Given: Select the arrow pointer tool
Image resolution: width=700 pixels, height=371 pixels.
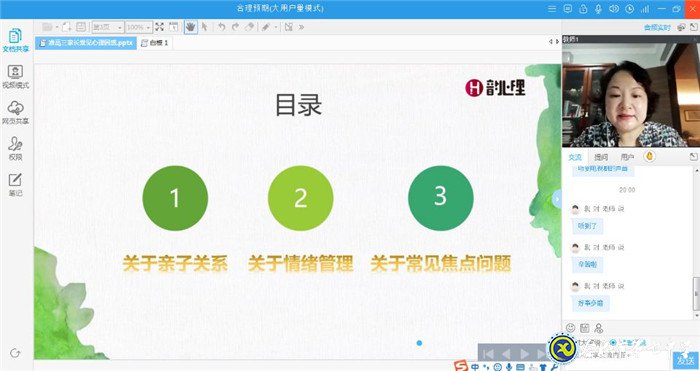Looking at the screenshot, I should [x=204, y=27].
